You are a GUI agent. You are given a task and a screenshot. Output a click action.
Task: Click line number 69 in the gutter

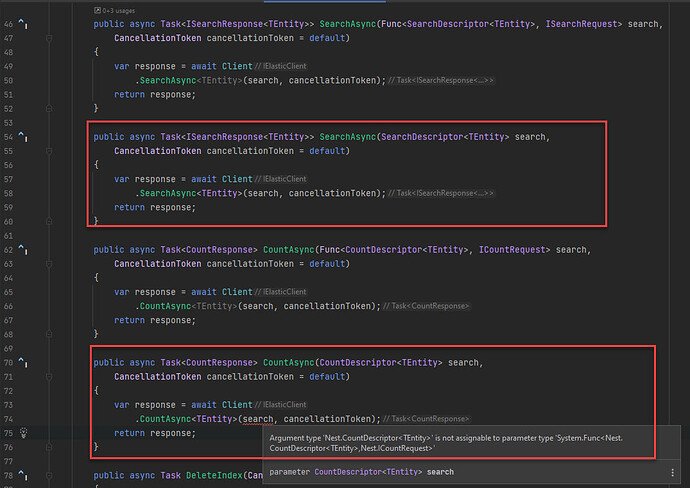pyautogui.click(x=8, y=349)
